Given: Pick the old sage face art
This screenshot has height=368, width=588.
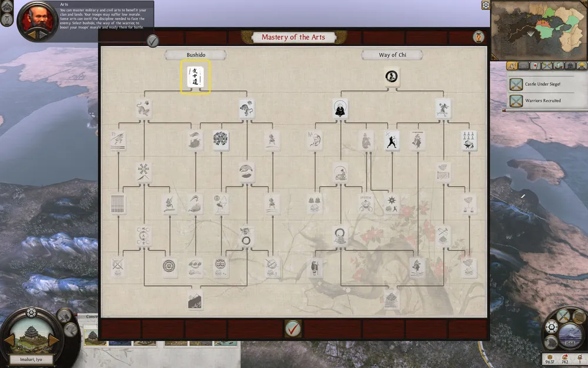Looking at the screenshot, I should click(315, 141).
